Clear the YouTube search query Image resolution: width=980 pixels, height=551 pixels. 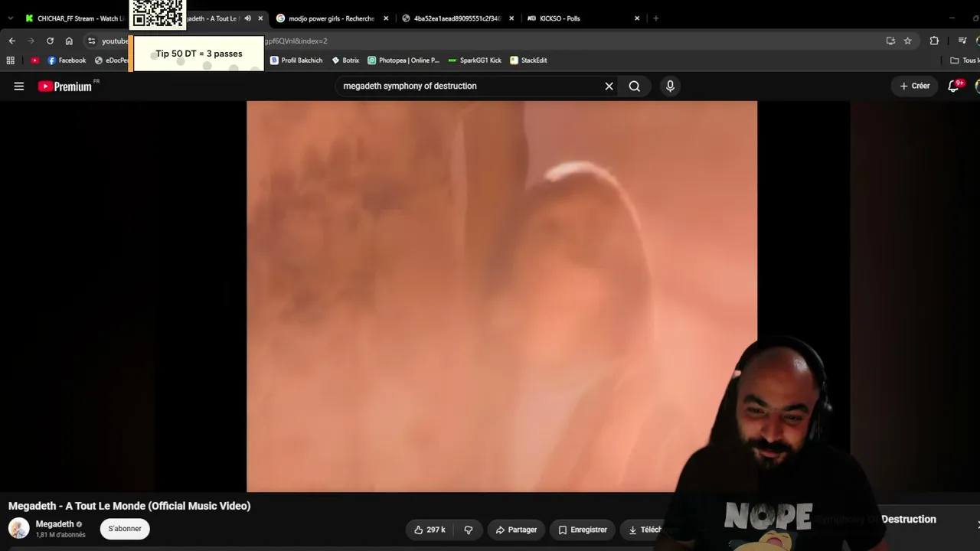pyautogui.click(x=609, y=86)
